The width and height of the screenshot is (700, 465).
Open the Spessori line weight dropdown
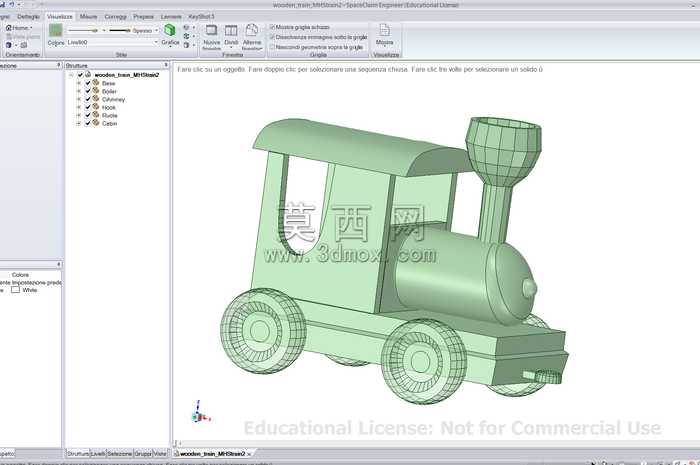(x=156, y=31)
